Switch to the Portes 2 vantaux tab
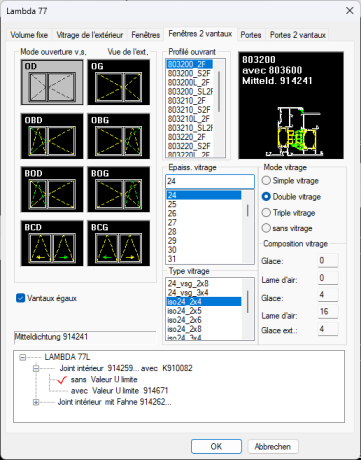The width and height of the screenshot is (361, 460). pos(298,35)
